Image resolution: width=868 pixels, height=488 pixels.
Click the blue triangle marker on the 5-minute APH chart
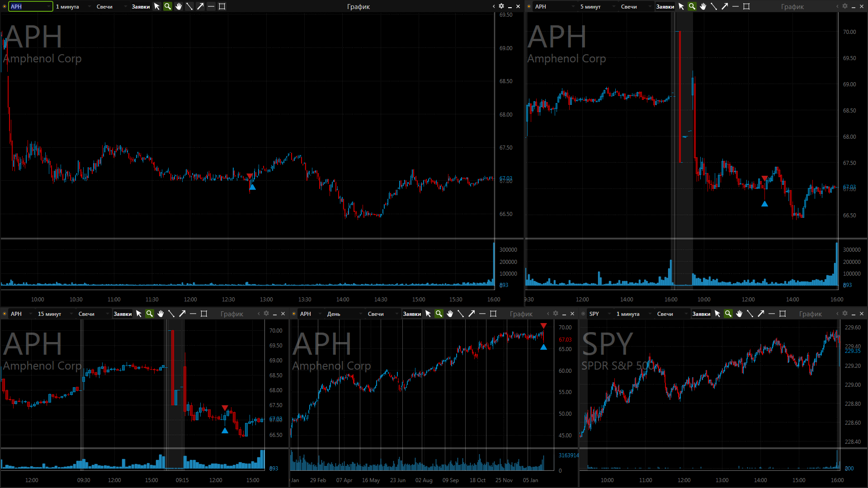[764, 204]
